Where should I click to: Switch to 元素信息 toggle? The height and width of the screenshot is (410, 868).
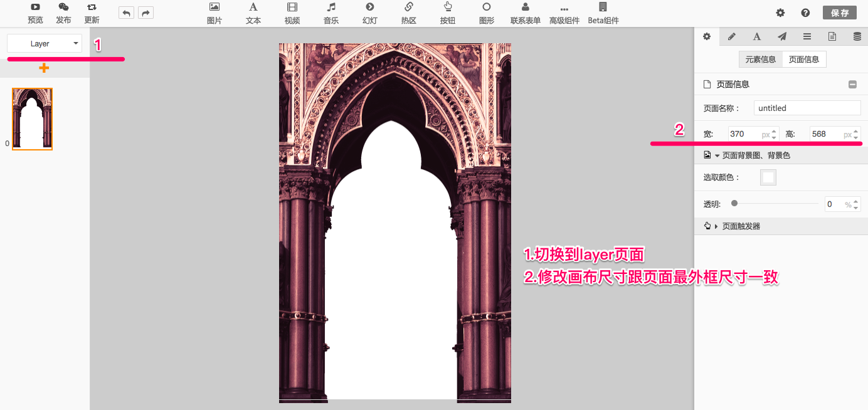[x=760, y=60]
